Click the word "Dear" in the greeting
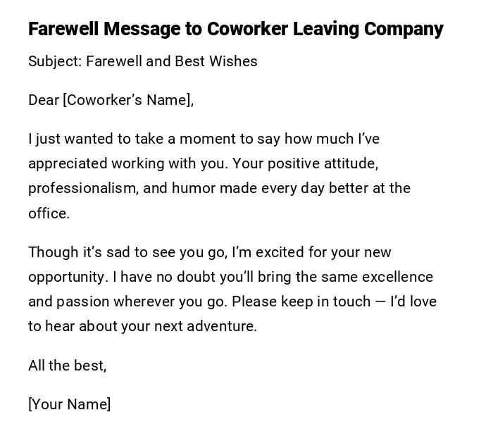Viewport: 493px width, 448px height. [44, 100]
